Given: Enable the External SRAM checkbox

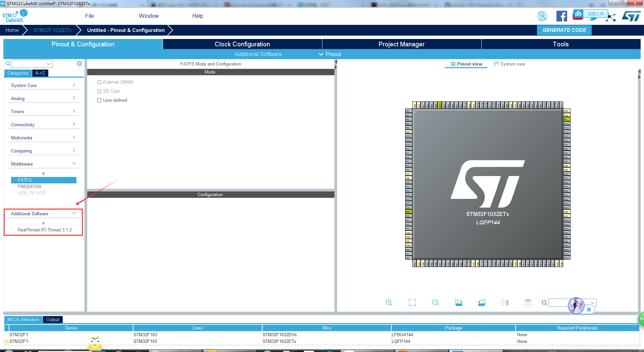Looking at the screenshot, I should pyautogui.click(x=99, y=82).
